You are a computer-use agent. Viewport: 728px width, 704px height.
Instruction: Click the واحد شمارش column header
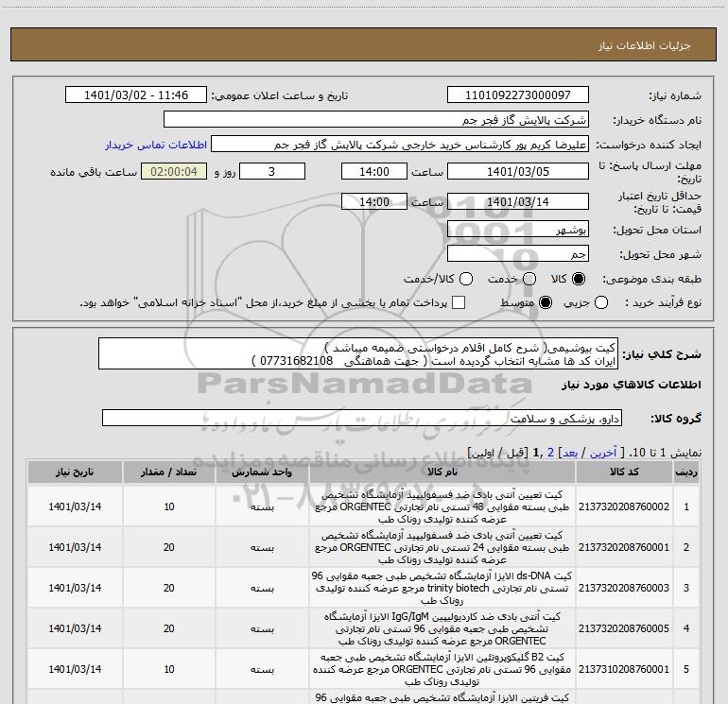click(x=262, y=472)
